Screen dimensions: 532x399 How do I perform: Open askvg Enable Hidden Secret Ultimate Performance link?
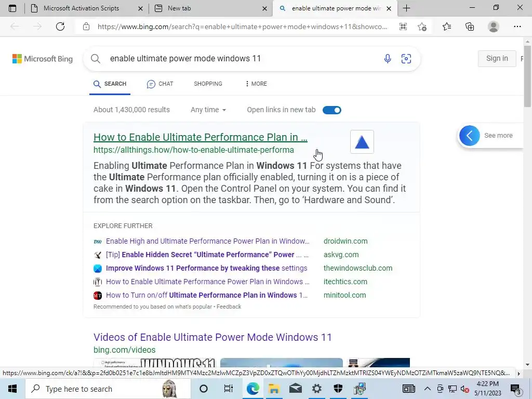point(207,255)
